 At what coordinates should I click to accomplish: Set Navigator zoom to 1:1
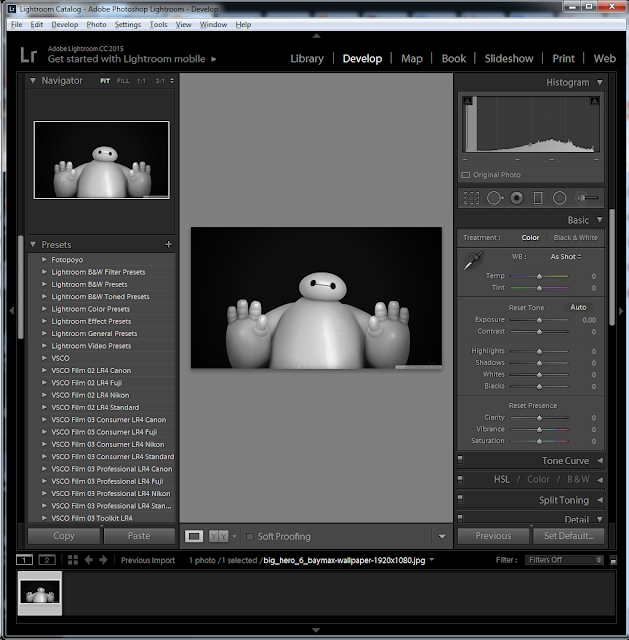[x=141, y=81]
